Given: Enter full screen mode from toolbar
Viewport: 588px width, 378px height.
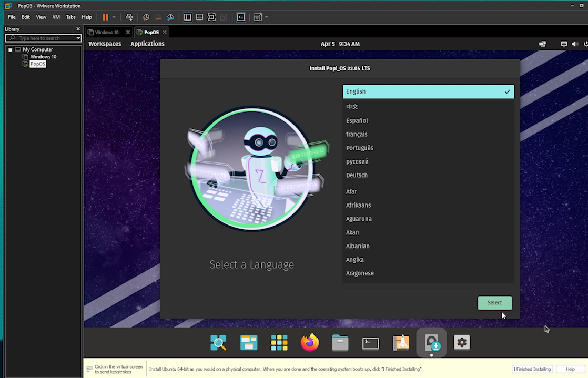Looking at the screenshot, I should 211,17.
